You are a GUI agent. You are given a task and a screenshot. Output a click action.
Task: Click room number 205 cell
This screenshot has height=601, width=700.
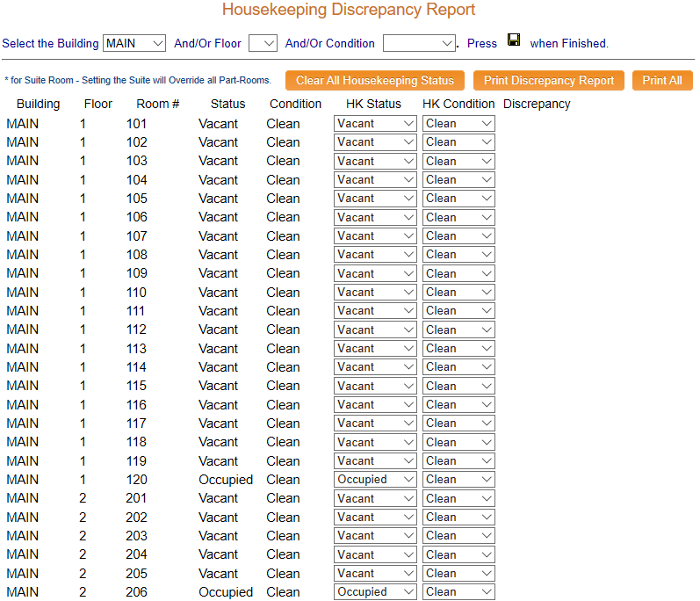137,574
